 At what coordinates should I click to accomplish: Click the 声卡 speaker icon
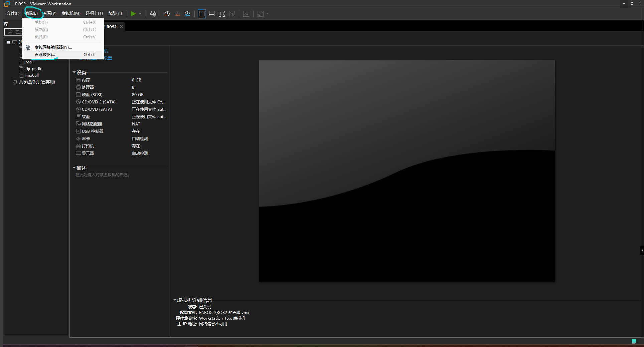click(x=78, y=139)
